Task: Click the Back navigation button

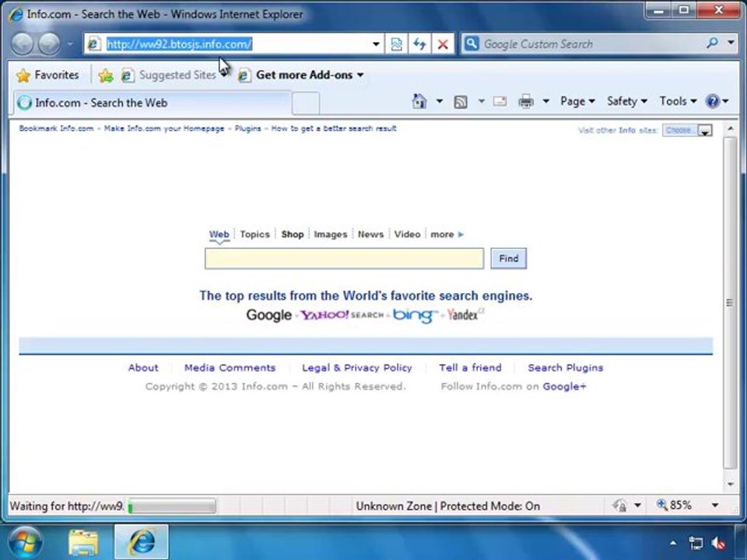Action: (23, 44)
